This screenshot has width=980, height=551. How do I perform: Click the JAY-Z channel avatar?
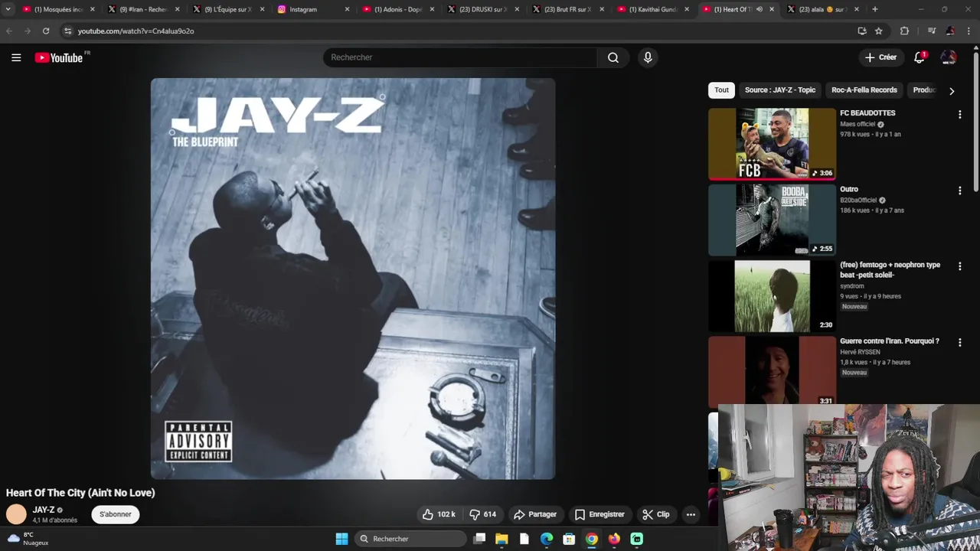click(x=16, y=514)
